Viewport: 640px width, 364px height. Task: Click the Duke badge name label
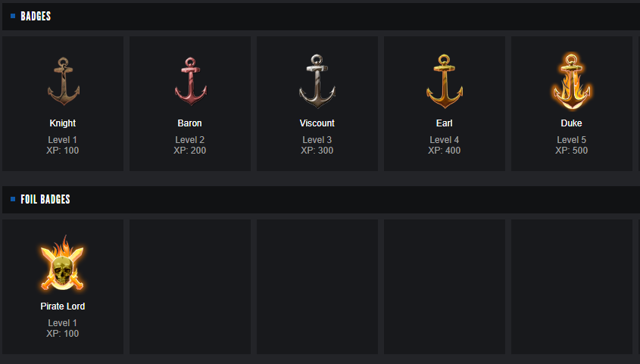click(571, 123)
